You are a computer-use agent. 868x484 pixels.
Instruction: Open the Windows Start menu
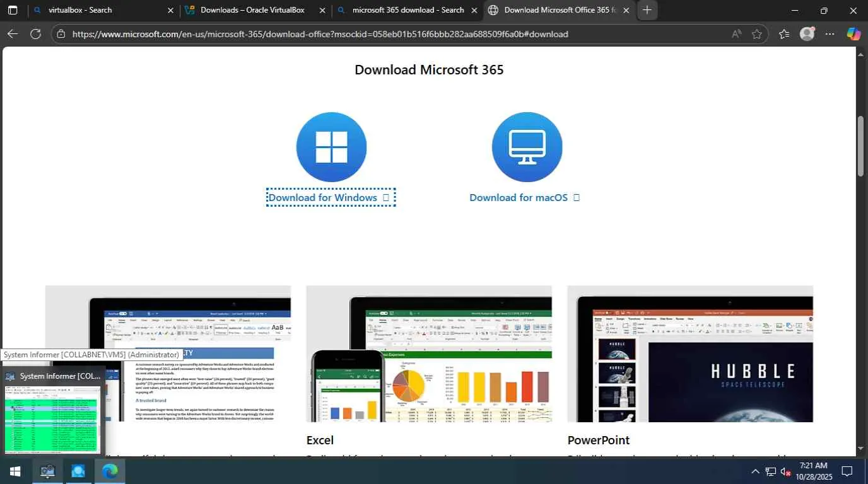(15, 471)
